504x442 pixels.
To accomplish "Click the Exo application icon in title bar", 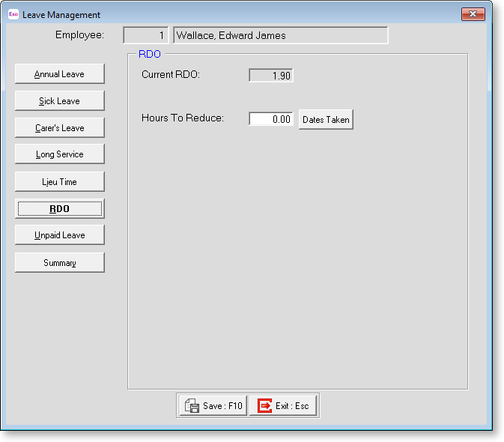I will point(13,15).
